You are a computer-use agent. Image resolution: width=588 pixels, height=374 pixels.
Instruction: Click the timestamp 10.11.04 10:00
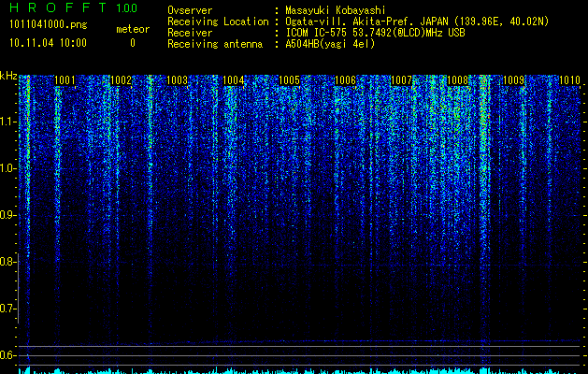48,43
